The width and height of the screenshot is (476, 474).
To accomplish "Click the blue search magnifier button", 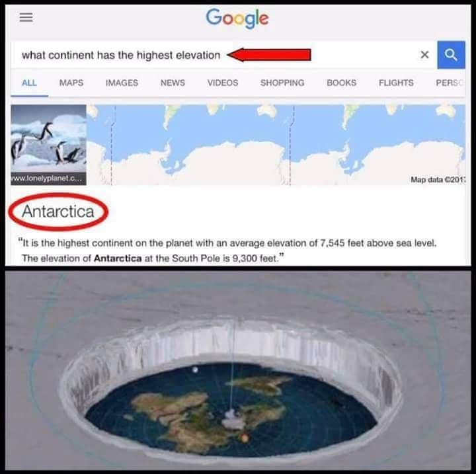I will pos(451,55).
